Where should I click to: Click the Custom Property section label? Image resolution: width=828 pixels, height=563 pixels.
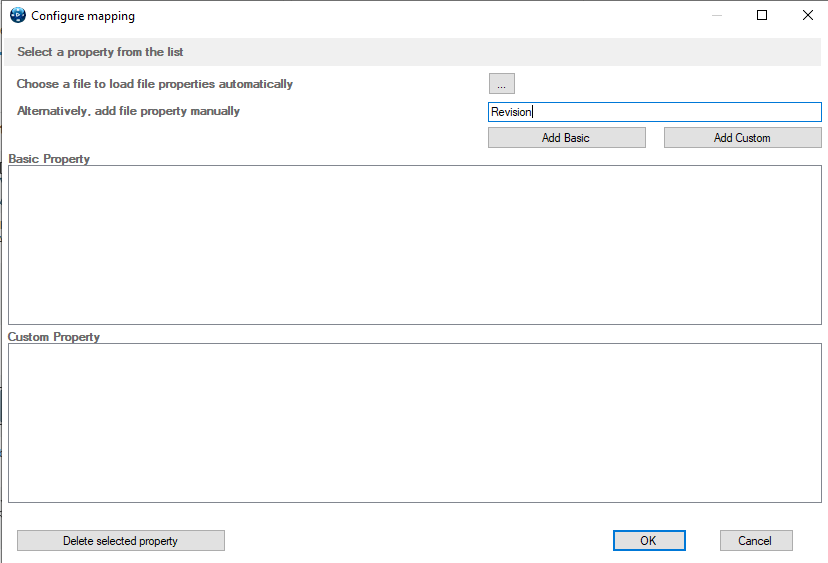54,337
